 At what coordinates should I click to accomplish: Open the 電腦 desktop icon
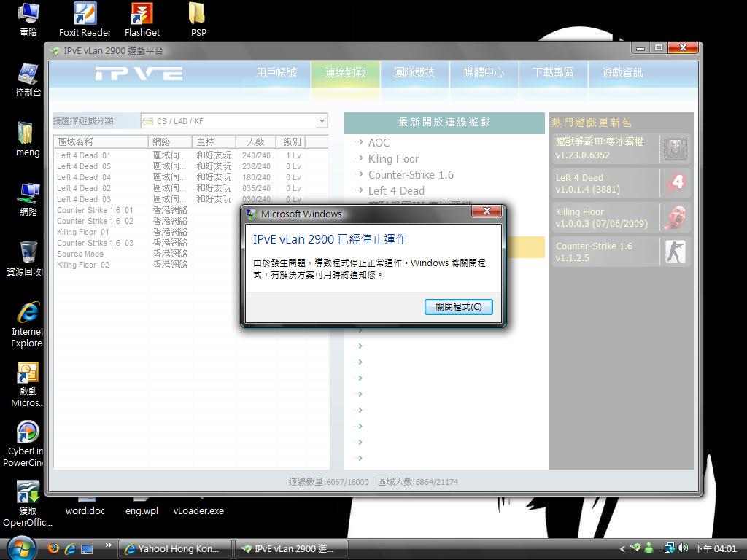point(28,19)
